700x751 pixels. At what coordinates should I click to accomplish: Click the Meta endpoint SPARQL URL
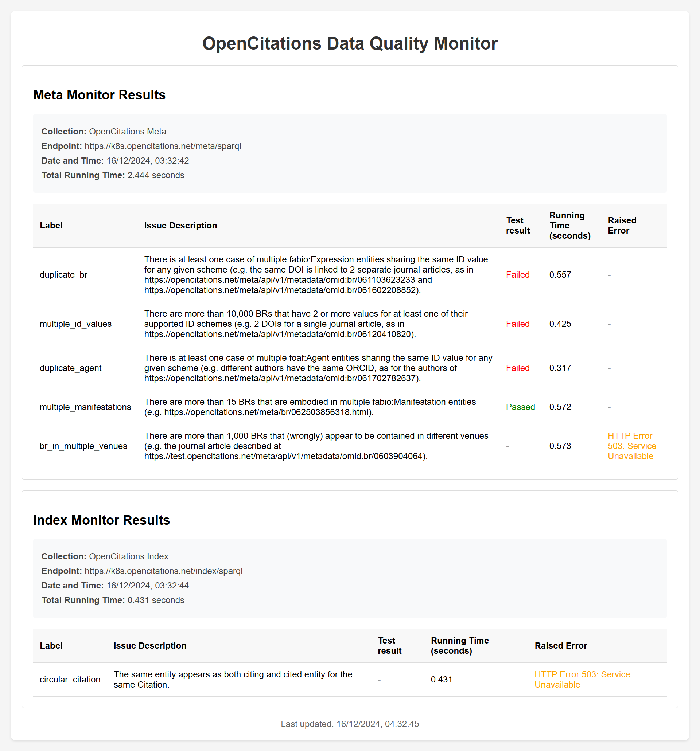coord(163,146)
